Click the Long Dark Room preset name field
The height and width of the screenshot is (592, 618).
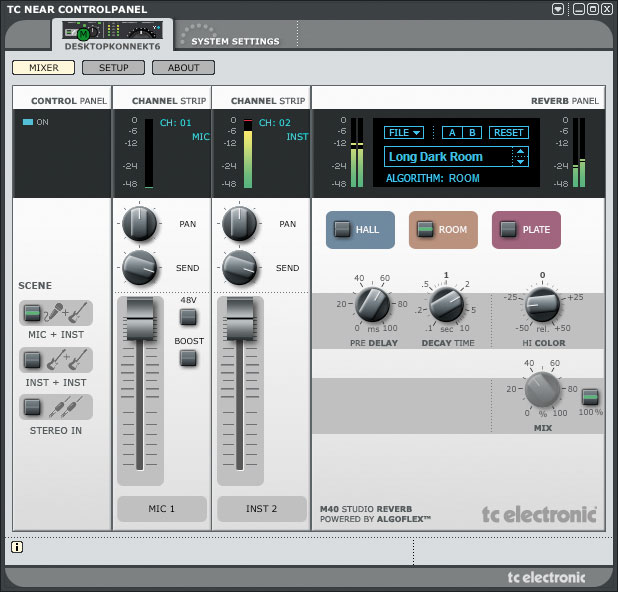click(447, 157)
